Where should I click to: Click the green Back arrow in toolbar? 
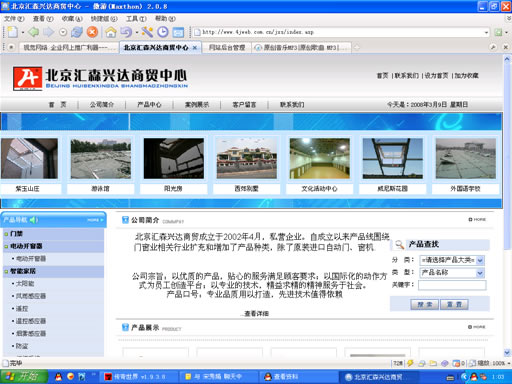[x=34, y=32]
